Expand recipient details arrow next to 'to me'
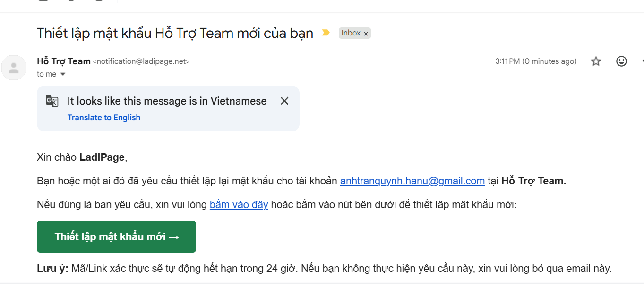This screenshot has height=288, width=644. pos(63,74)
